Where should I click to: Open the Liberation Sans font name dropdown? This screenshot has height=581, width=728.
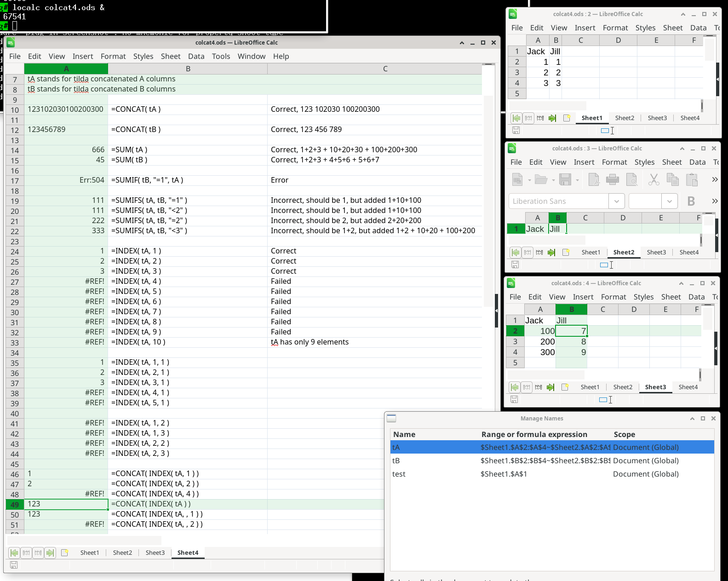pyautogui.click(x=616, y=201)
